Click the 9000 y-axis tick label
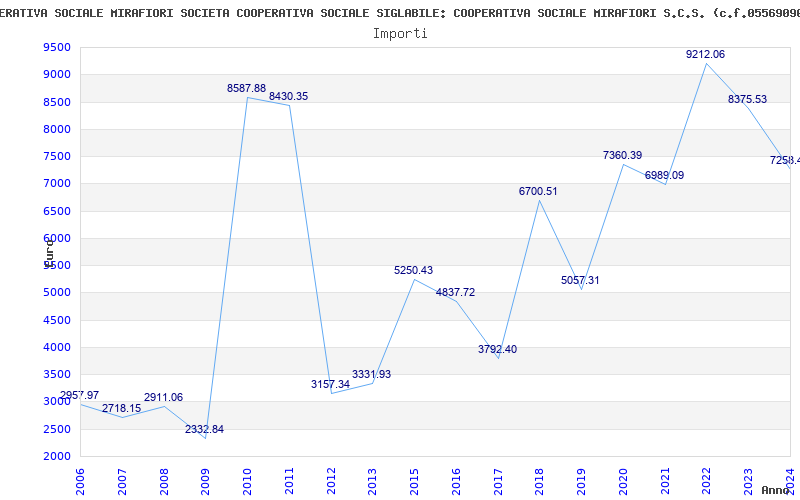 (x=57, y=74)
